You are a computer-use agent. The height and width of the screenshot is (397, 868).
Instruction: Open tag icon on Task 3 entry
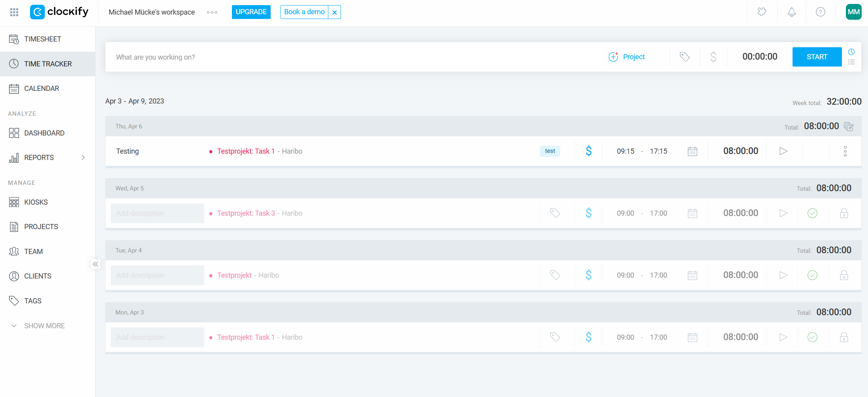(555, 213)
